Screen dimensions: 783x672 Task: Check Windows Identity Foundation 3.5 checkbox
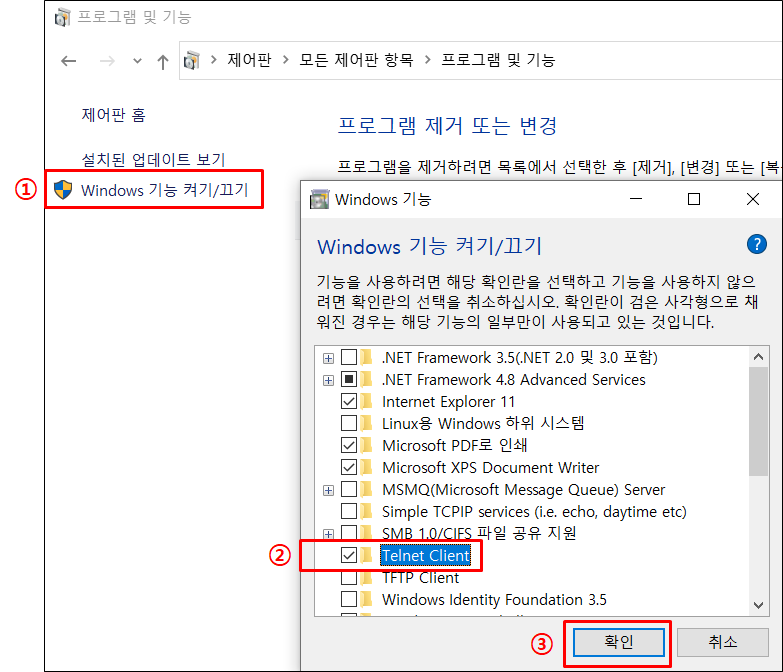click(349, 599)
